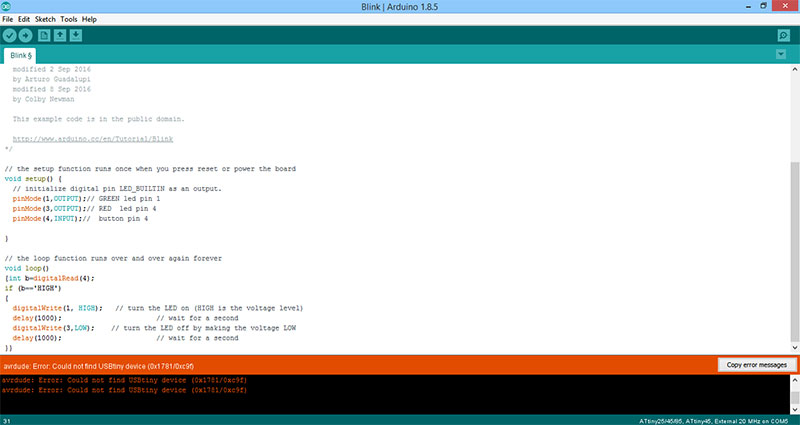Open the Serial Monitor magnifier icon

point(784,35)
